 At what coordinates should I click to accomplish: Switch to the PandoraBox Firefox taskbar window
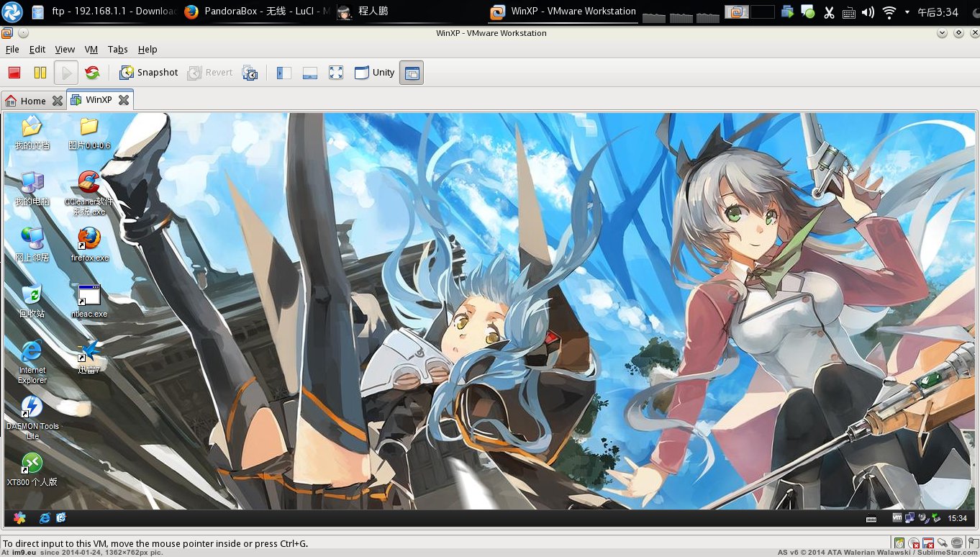coord(257,12)
